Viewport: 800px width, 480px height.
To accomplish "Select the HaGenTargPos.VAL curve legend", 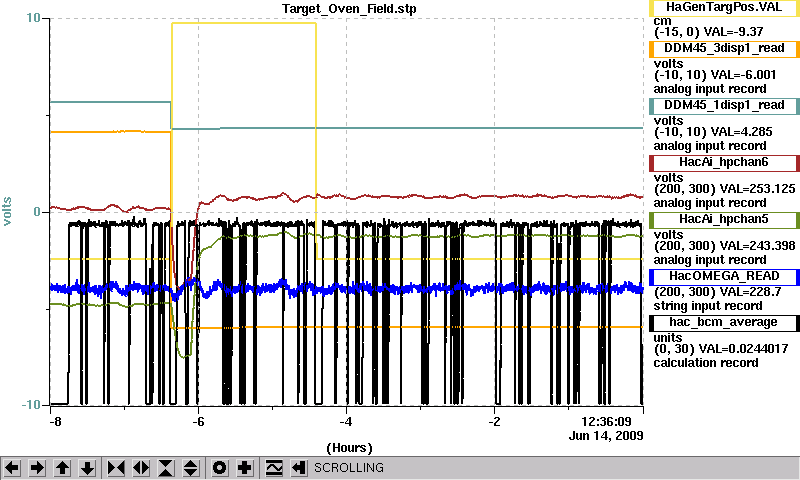I will click(724, 8).
